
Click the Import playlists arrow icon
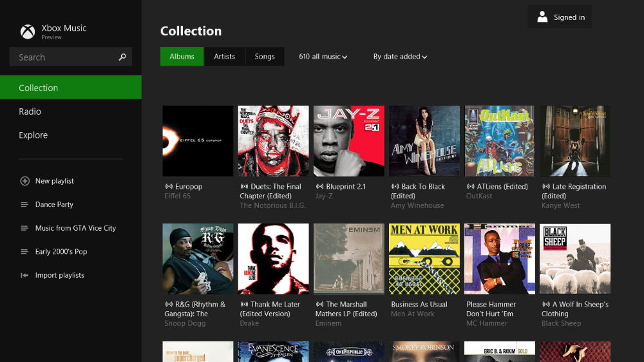click(x=24, y=275)
